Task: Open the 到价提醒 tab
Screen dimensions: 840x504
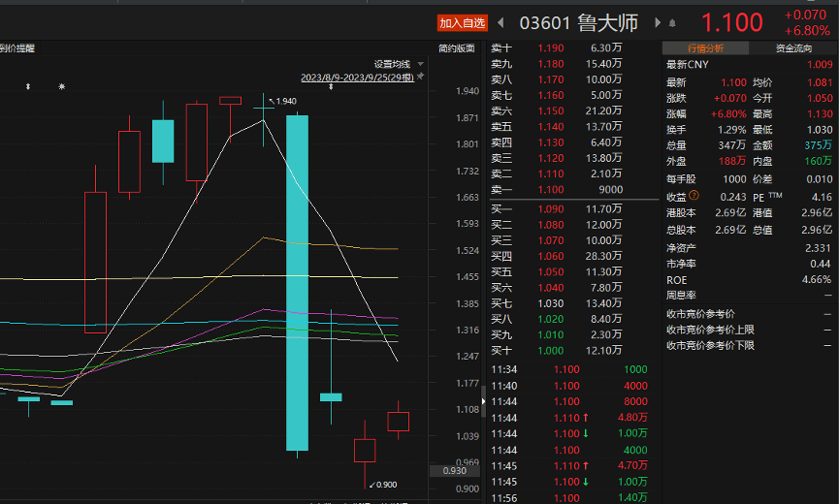Action: (17, 48)
